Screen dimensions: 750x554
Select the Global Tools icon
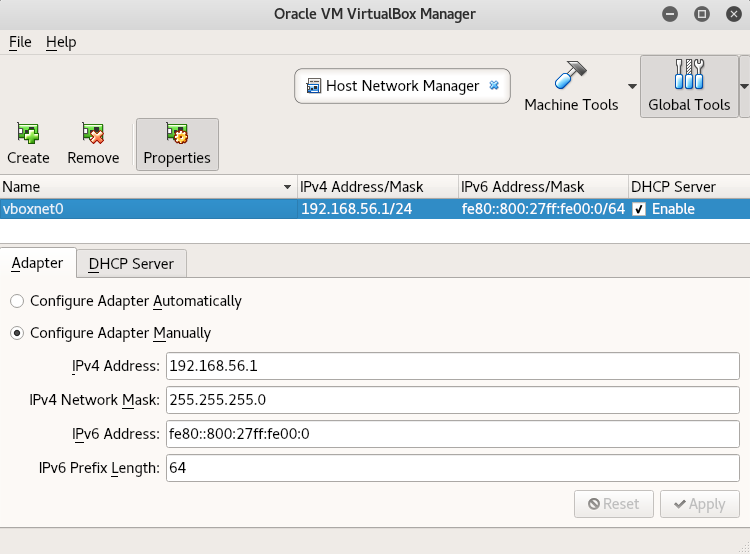pos(689,74)
